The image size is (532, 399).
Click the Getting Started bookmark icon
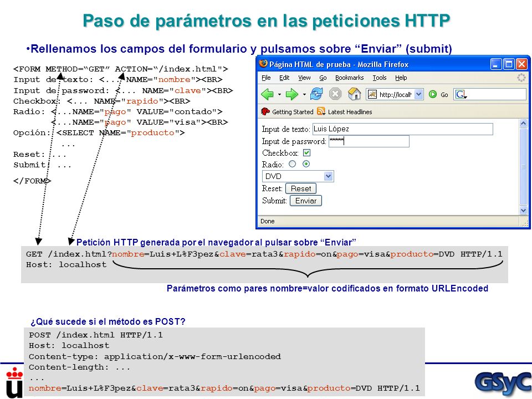(x=265, y=111)
